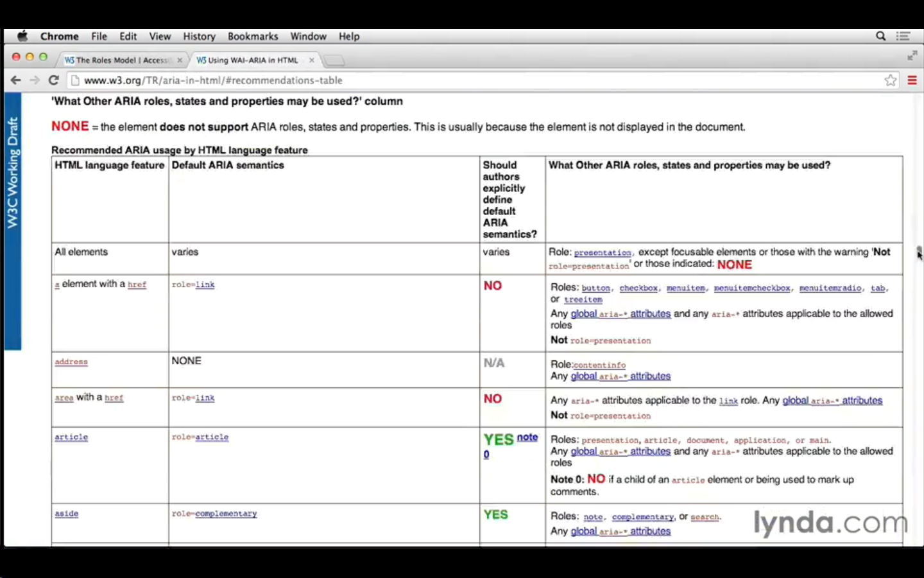Open the 'aside' element link

pyautogui.click(x=67, y=514)
